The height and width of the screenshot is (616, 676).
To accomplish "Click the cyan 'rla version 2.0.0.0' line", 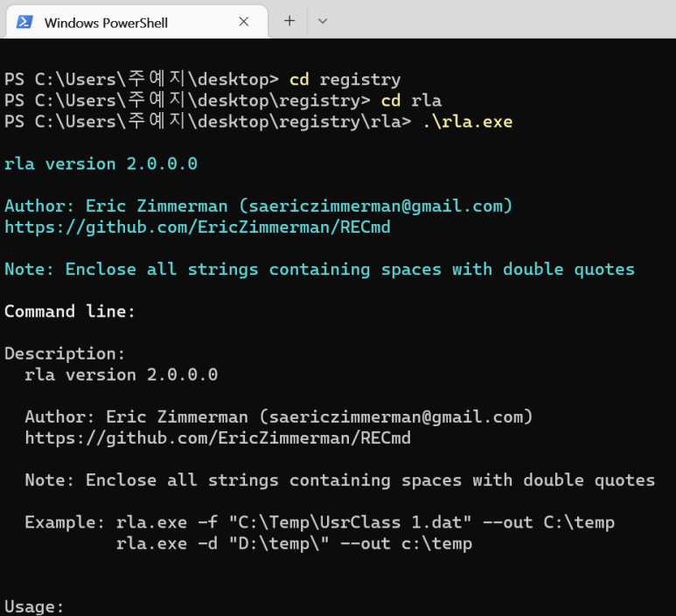I will (x=101, y=164).
